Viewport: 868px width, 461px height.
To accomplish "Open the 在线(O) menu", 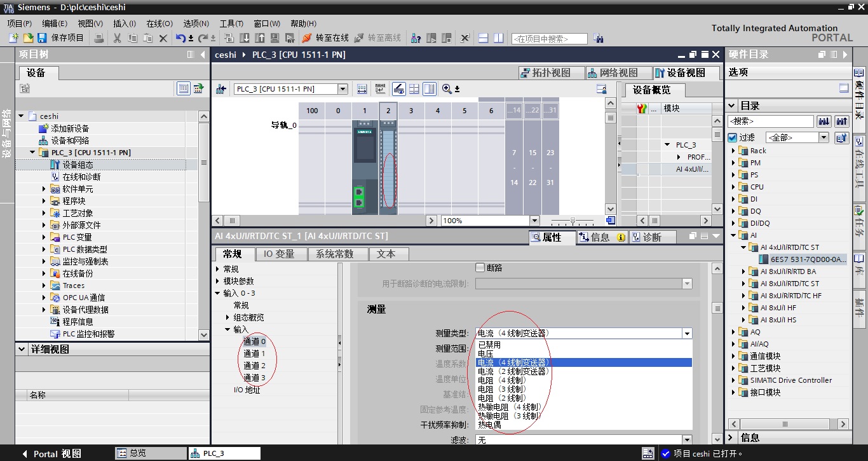I will pyautogui.click(x=159, y=23).
